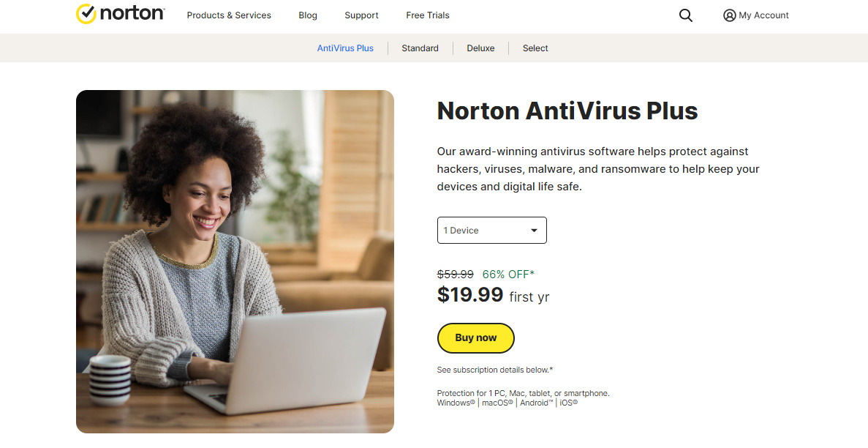The height and width of the screenshot is (448, 868).
Task: Click the 66% OFF discount label
Action: click(x=508, y=275)
